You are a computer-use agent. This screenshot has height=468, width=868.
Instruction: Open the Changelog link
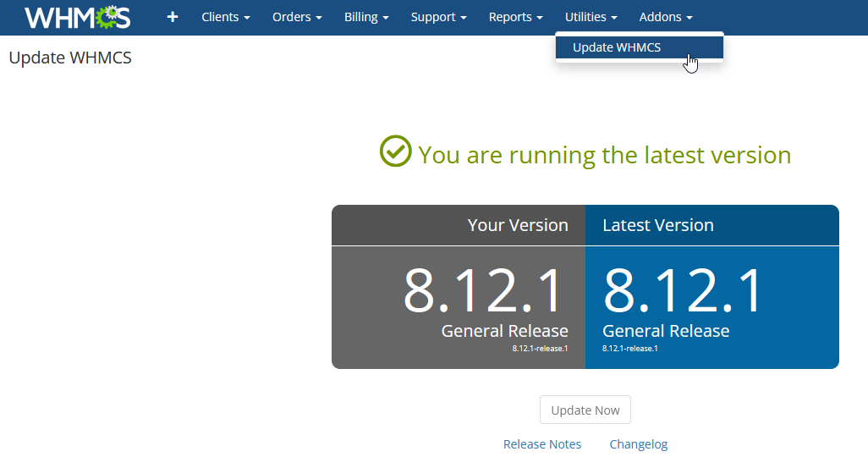[x=638, y=444]
